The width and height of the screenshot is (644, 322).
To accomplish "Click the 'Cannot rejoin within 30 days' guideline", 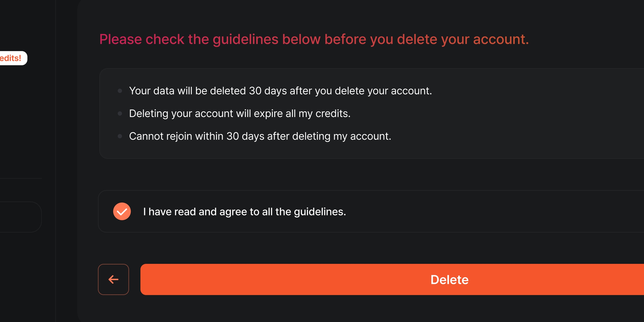I will (260, 136).
